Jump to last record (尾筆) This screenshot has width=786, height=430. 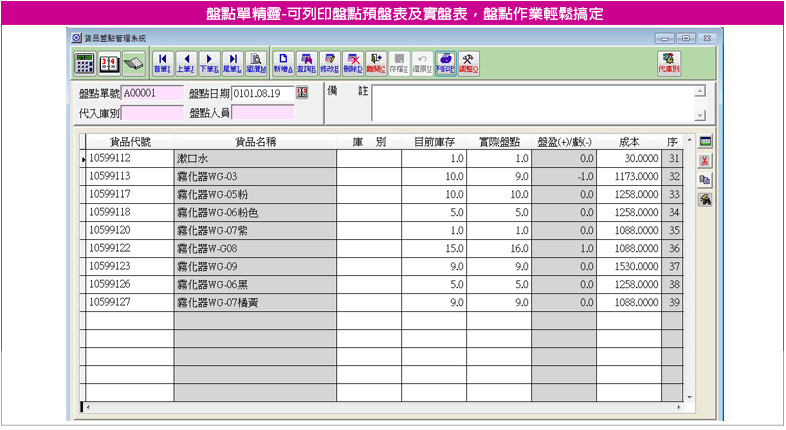click(x=233, y=62)
